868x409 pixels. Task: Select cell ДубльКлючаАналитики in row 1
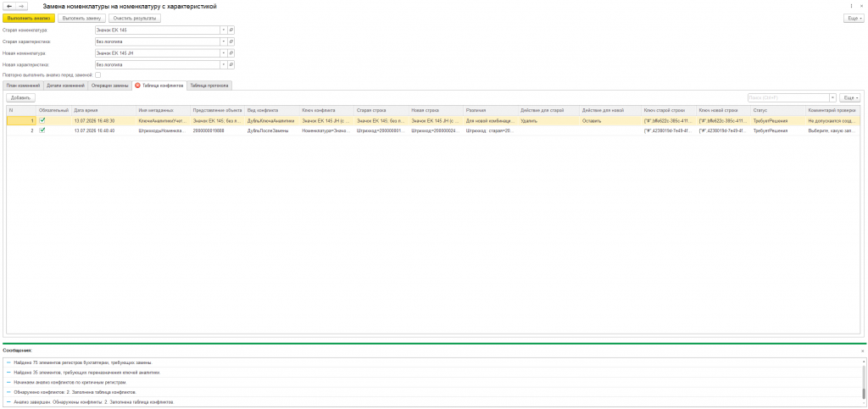[x=272, y=120]
